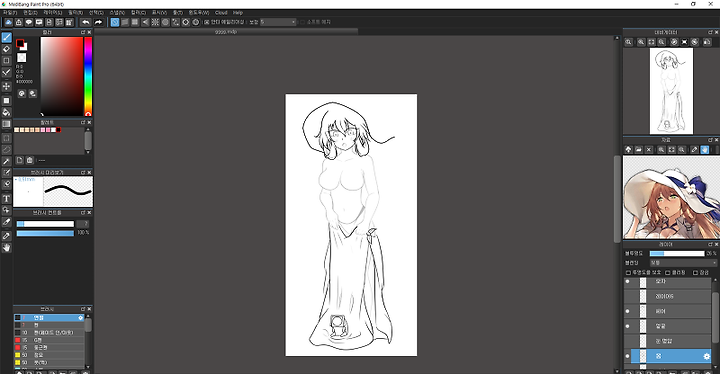
Task: Select the rectangular Select tool
Action: pos(6,138)
